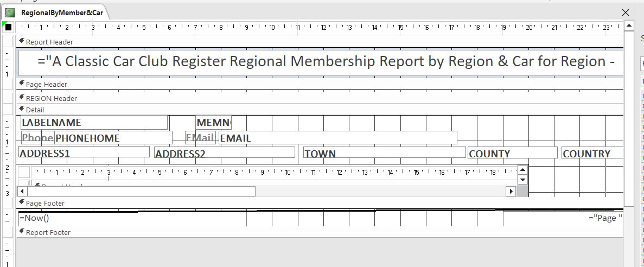Click the subreport's right scroll arrow

point(511,191)
